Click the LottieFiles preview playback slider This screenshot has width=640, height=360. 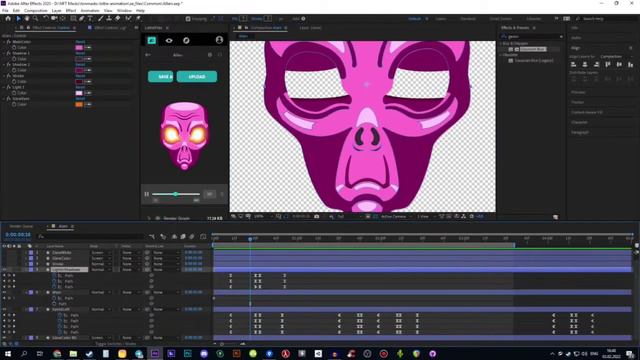(x=176, y=194)
